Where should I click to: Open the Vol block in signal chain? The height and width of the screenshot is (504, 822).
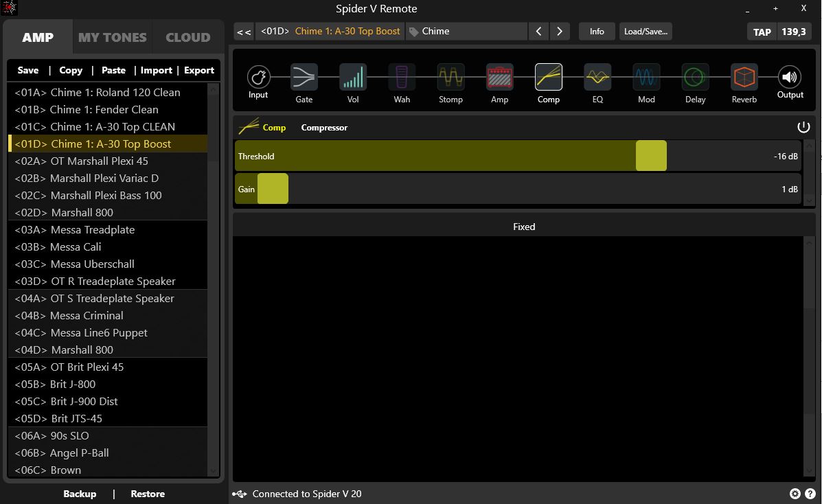[353, 77]
